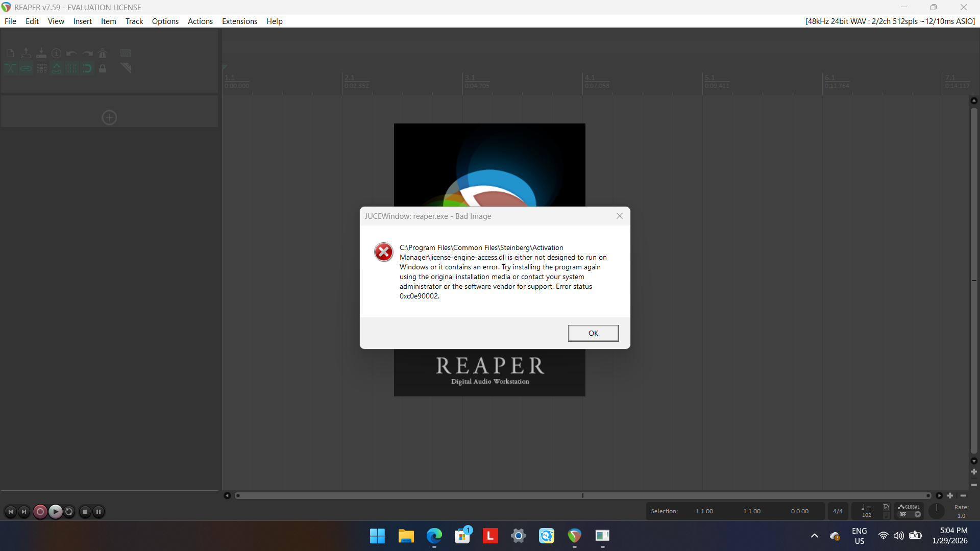The width and height of the screenshot is (980, 551).
Task: Open the Actions menu
Action: [200, 21]
